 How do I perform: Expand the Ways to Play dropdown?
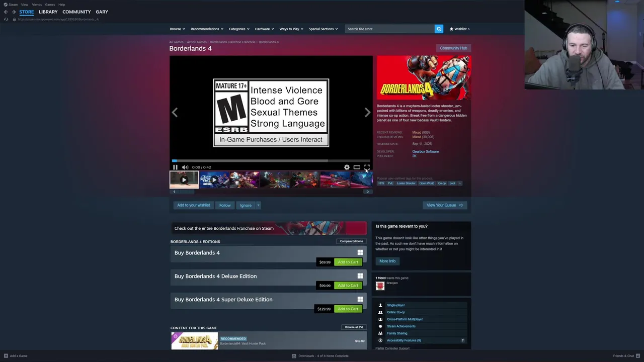[291, 29]
